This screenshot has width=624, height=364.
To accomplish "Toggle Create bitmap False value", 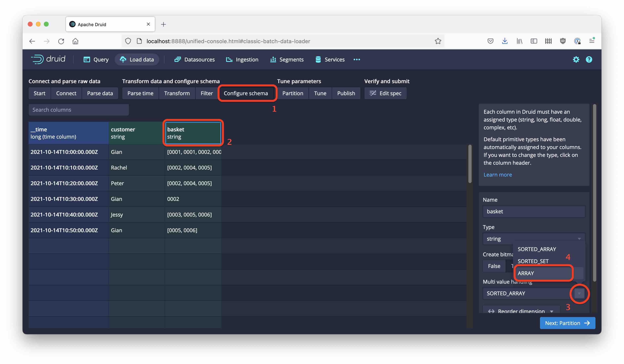I will click(x=494, y=266).
